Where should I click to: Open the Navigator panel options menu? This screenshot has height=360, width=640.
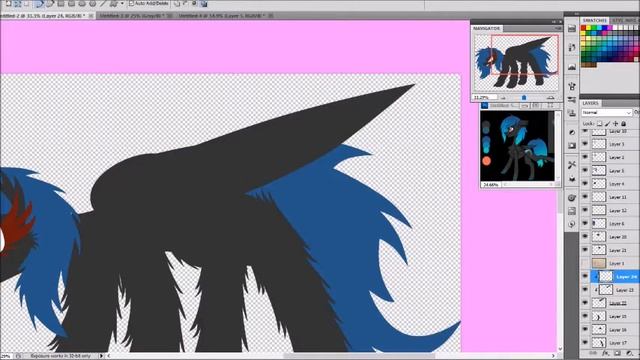(x=558, y=28)
